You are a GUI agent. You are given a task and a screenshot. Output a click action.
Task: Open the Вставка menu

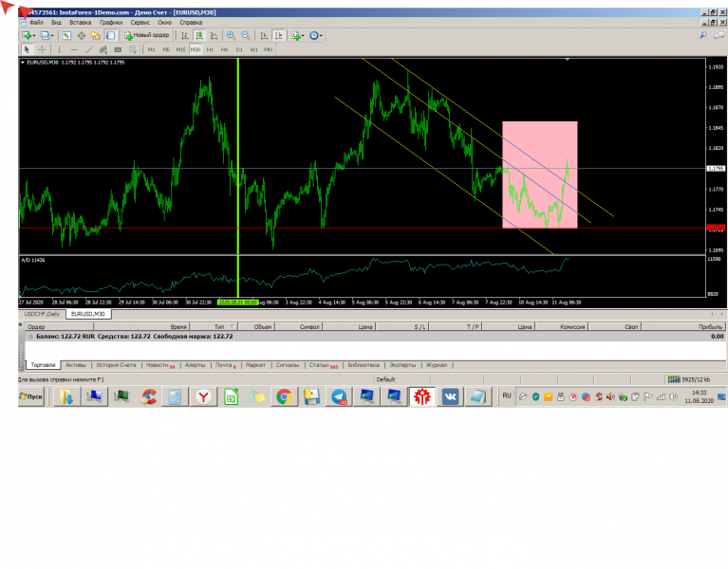81,22
